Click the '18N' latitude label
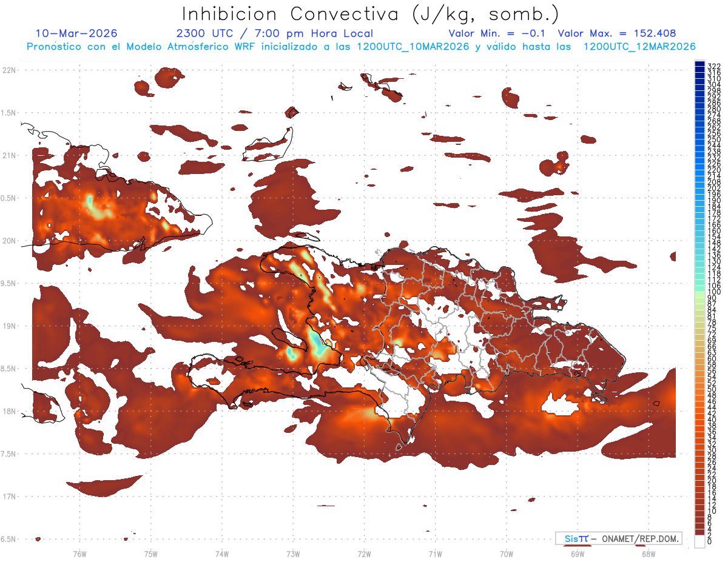The height and width of the screenshot is (562, 728). click(x=9, y=411)
